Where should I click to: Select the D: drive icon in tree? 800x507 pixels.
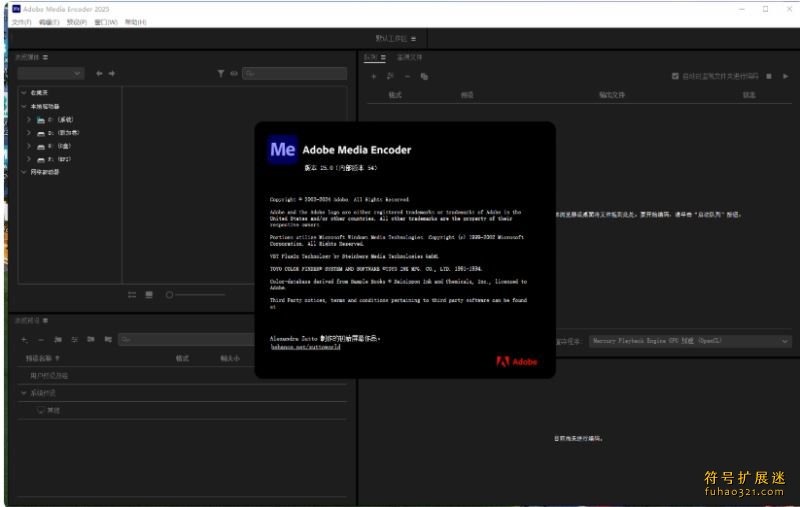click(x=41, y=133)
